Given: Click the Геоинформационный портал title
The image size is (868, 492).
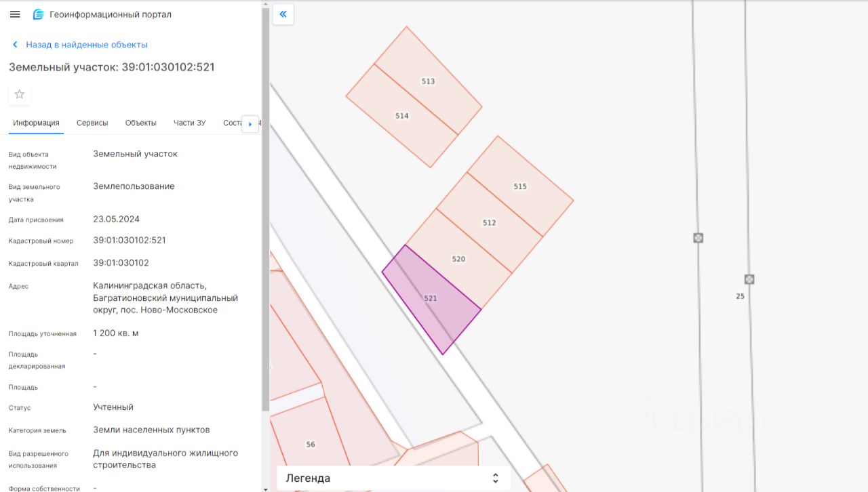Looking at the screenshot, I should [x=111, y=14].
